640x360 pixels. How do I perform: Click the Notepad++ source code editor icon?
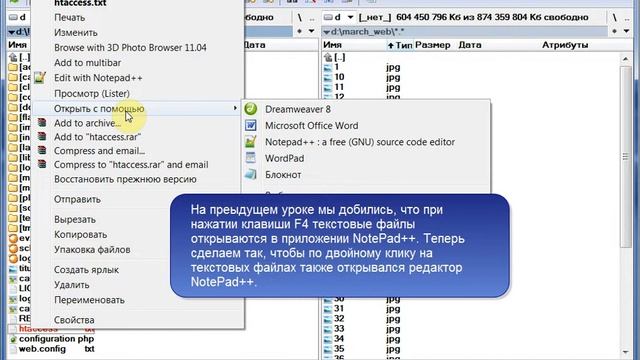(251, 142)
